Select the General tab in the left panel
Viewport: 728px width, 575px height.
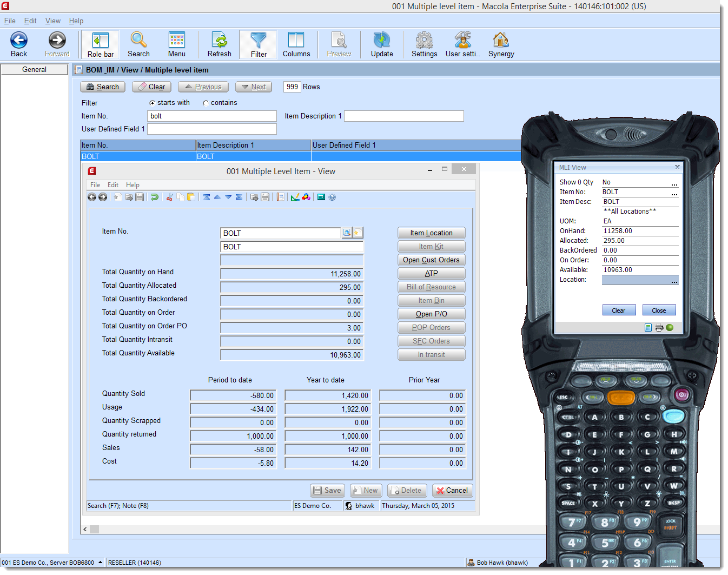tap(35, 69)
